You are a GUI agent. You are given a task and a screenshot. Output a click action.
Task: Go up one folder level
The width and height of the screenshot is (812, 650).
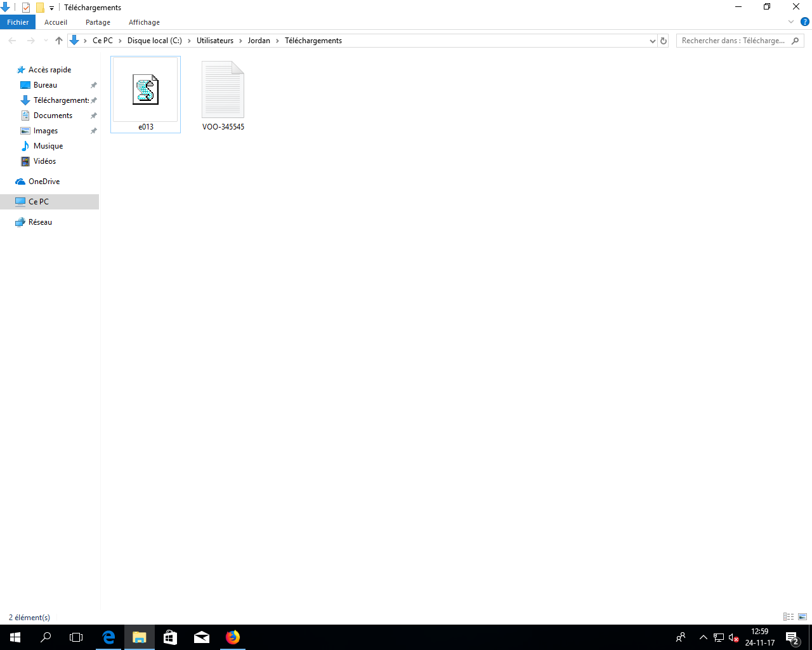pos(59,41)
